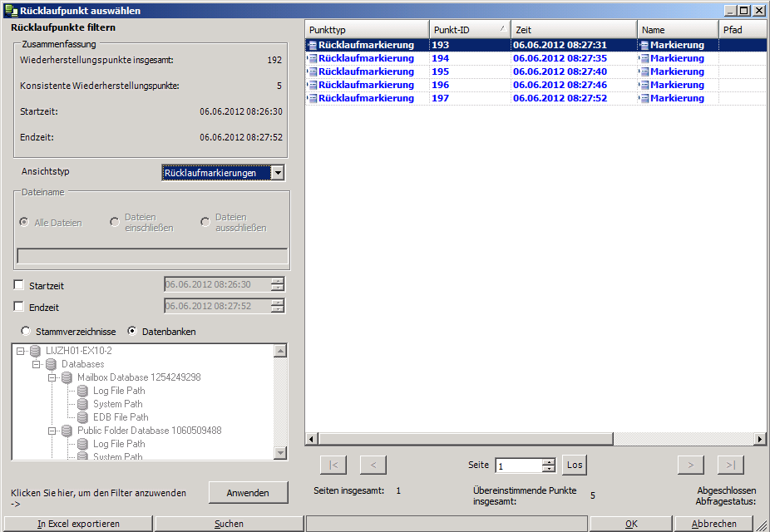Sort by the Punkt-ID column header

click(x=469, y=30)
